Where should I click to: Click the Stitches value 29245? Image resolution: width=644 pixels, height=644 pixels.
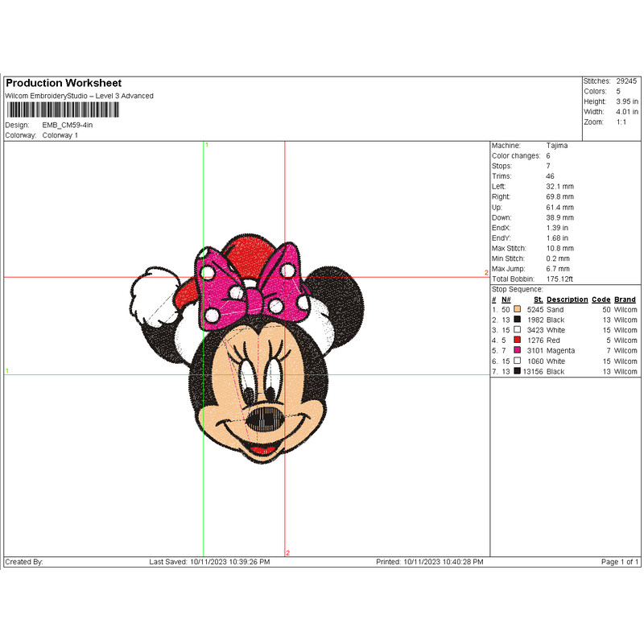[626, 81]
